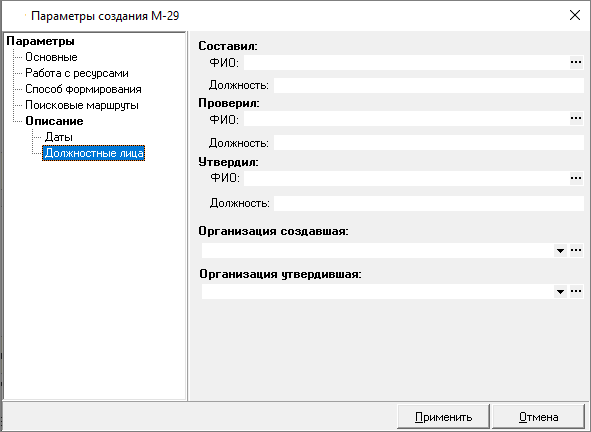
Task: Close the Параметры создания М-29 dialog
Action: click(575, 15)
